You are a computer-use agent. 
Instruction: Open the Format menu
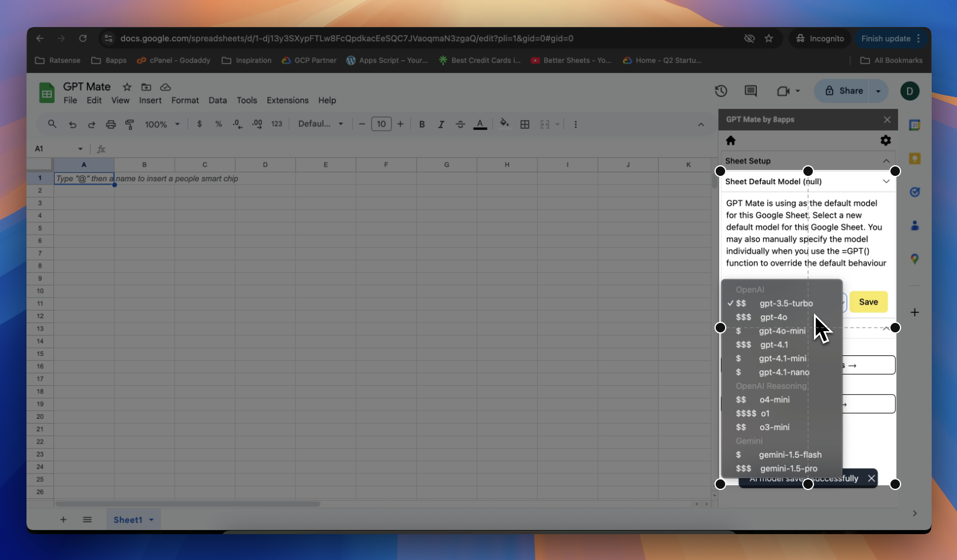(x=185, y=100)
